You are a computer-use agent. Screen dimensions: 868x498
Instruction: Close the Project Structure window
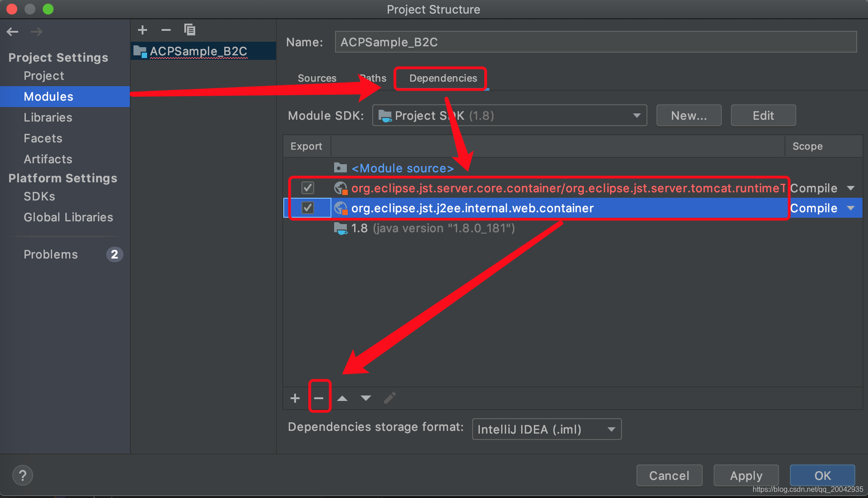[x=12, y=9]
